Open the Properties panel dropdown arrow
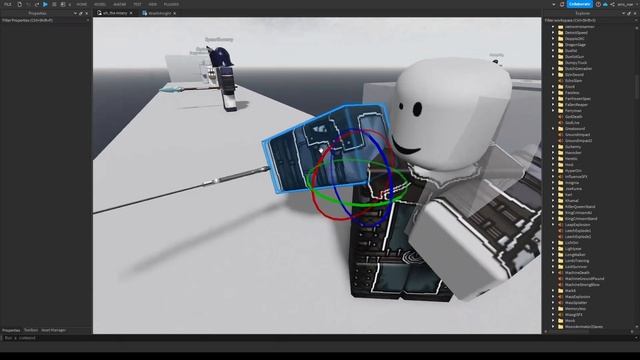This screenshot has width=640, height=360. [75, 13]
